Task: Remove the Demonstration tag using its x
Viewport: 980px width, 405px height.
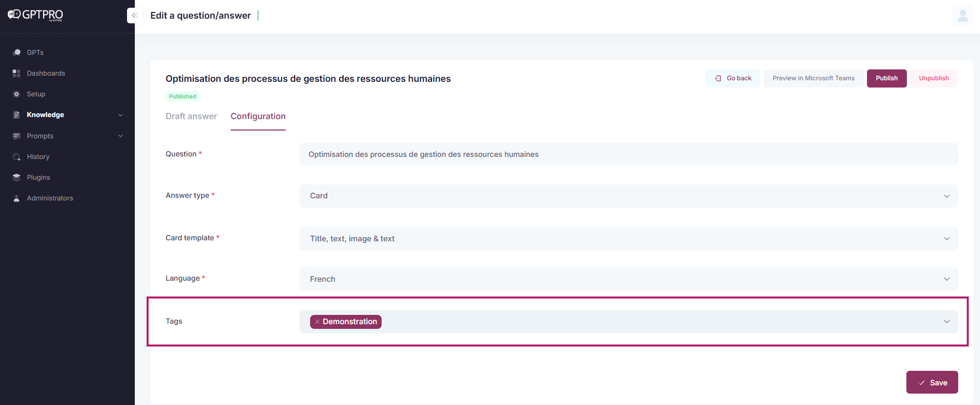Action: (x=317, y=322)
